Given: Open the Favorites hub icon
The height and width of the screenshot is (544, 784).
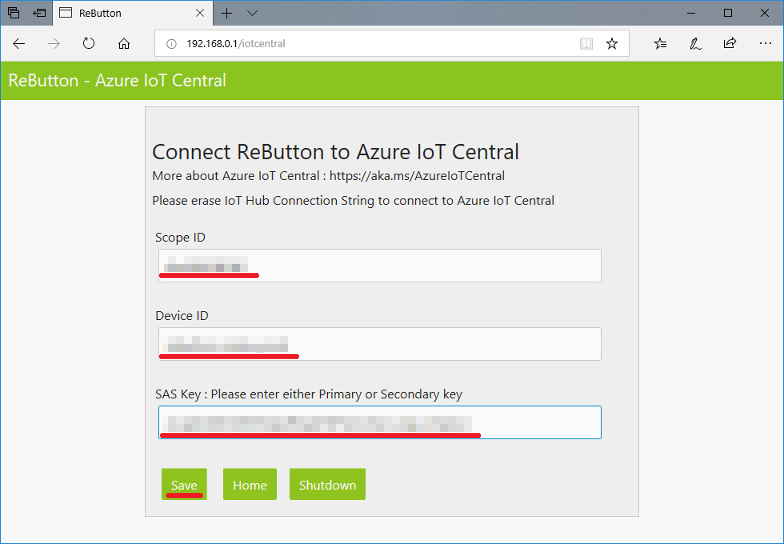Looking at the screenshot, I should (x=660, y=44).
